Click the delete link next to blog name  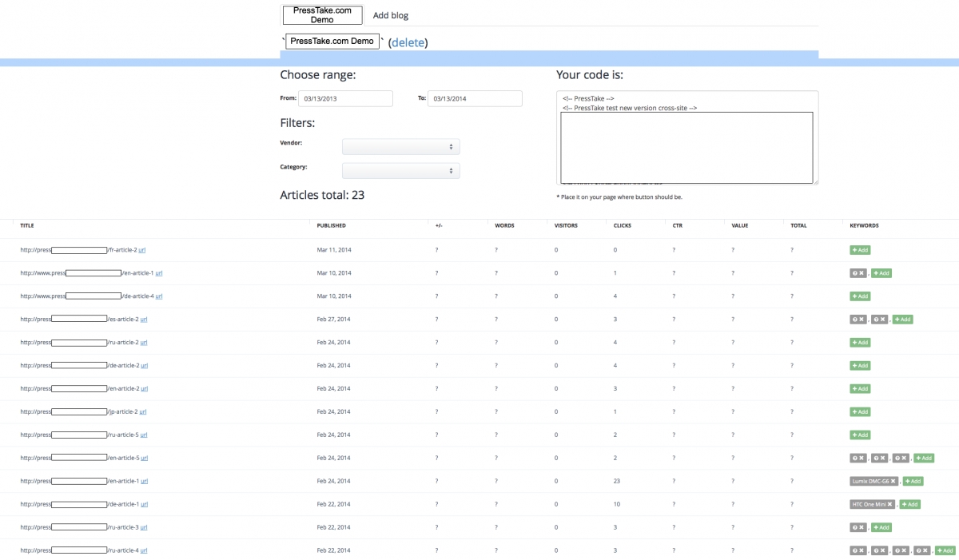408,42
